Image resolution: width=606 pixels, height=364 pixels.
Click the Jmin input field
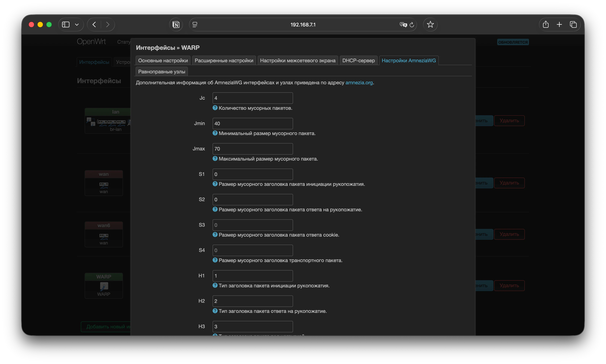[252, 123]
